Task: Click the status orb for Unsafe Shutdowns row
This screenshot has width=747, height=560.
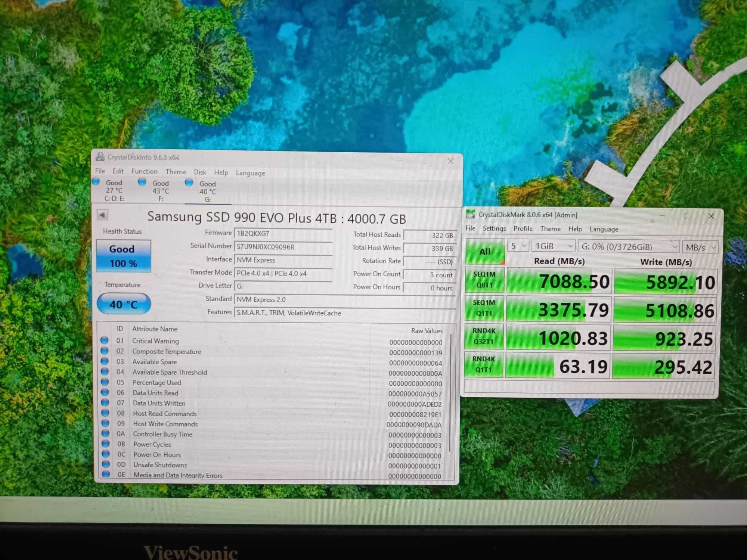Action: pos(106,464)
